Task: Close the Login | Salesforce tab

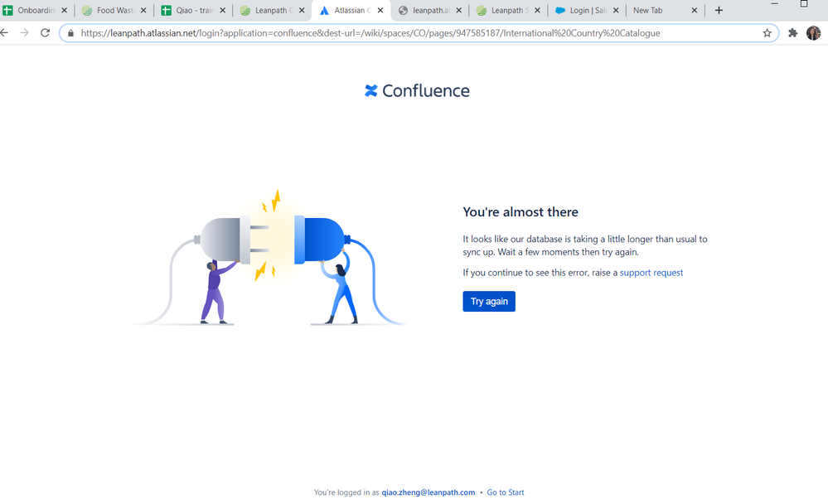Action: click(616, 10)
